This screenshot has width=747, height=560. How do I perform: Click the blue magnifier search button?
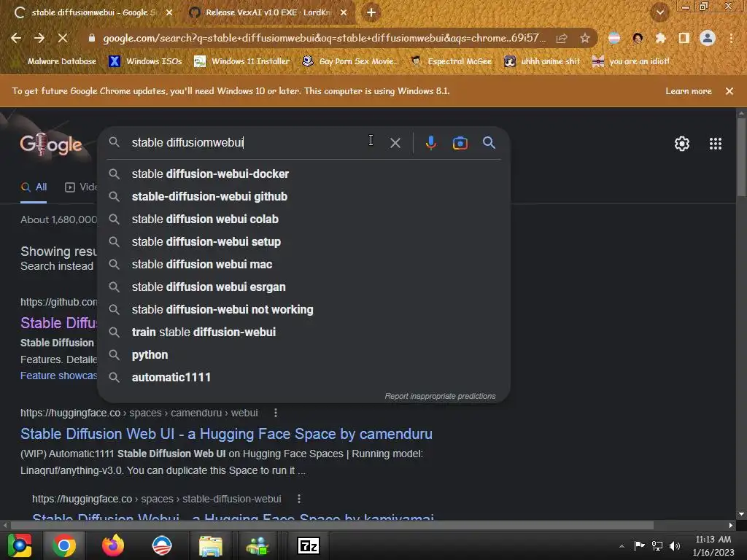click(x=489, y=142)
